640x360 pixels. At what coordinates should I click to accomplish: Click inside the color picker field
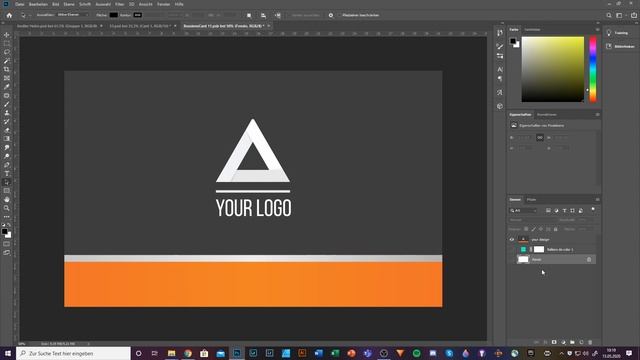(553, 69)
